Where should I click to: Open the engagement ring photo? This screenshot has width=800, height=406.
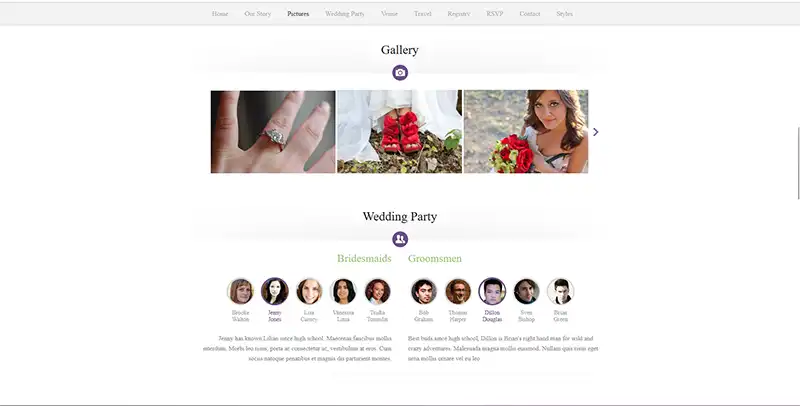pyautogui.click(x=273, y=132)
